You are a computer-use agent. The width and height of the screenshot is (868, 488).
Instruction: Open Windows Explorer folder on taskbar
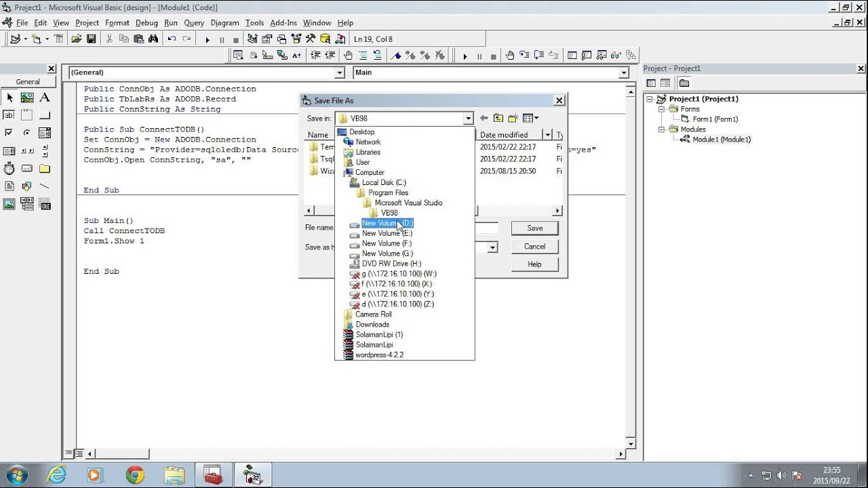tap(174, 475)
